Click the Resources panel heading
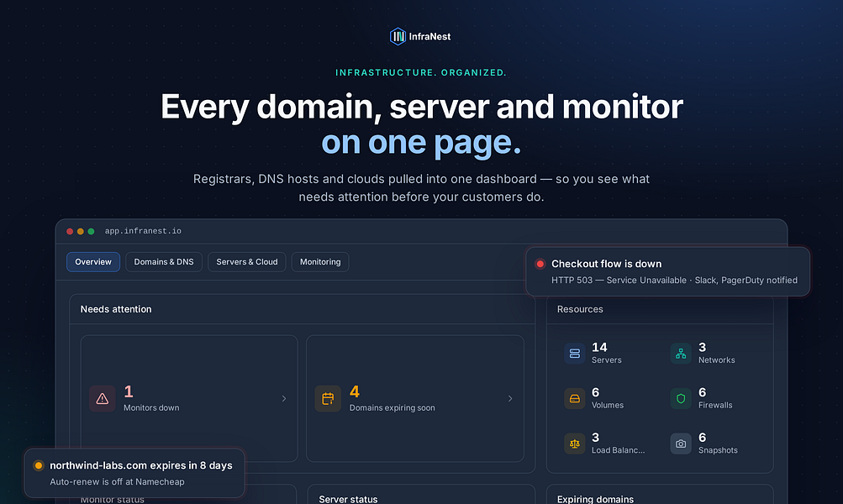843x504 pixels. pyautogui.click(x=580, y=309)
